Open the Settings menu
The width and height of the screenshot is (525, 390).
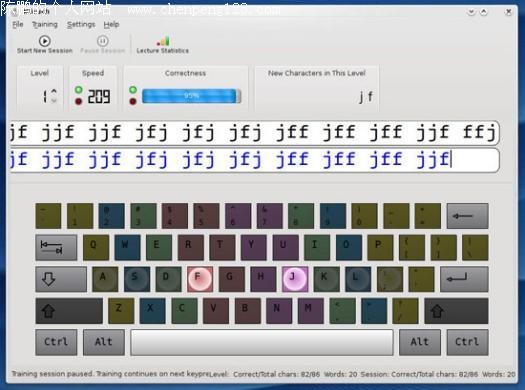pyautogui.click(x=81, y=24)
